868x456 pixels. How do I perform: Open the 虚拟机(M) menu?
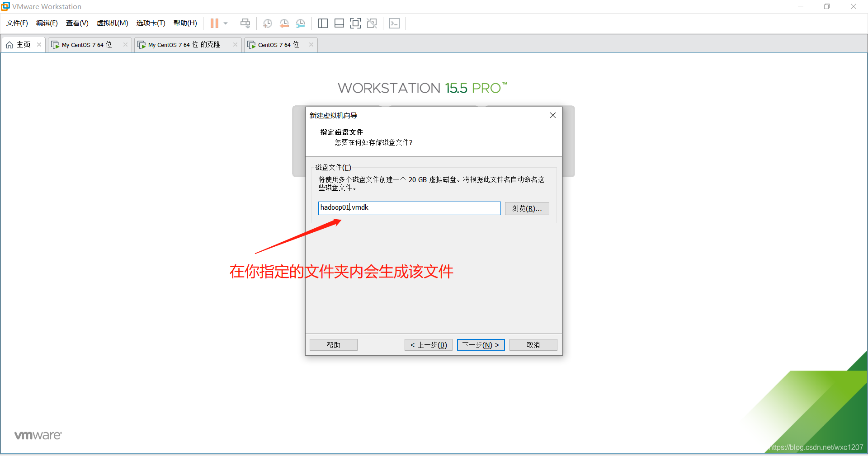pyautogui.click(x=112, y=23)
